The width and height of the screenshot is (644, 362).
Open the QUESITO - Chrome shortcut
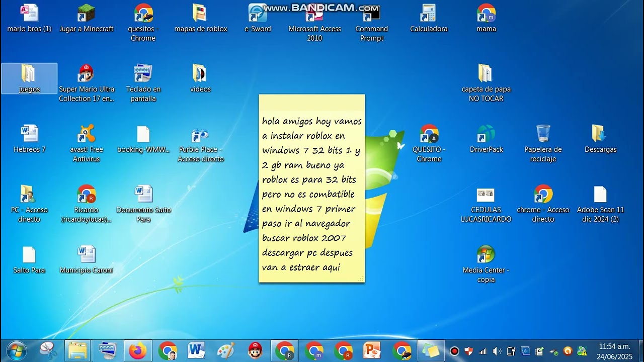[x=429, y=143]
